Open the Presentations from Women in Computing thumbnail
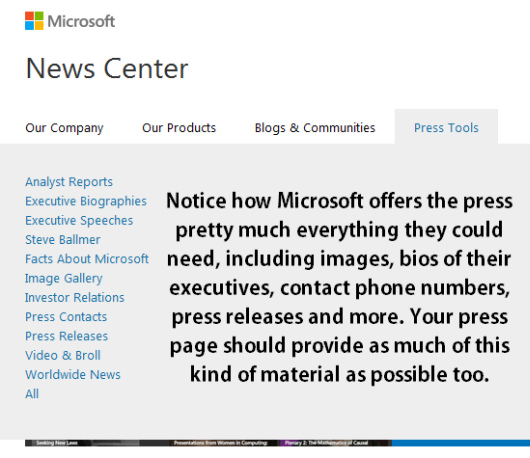The width and height of the screenshot is (530, 458). [210, 443]
